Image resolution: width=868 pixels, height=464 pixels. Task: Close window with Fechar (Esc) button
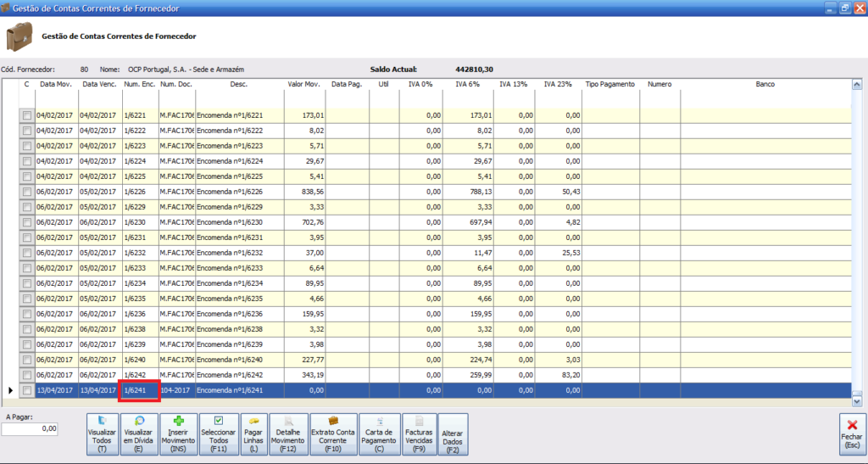click(852, 433)
